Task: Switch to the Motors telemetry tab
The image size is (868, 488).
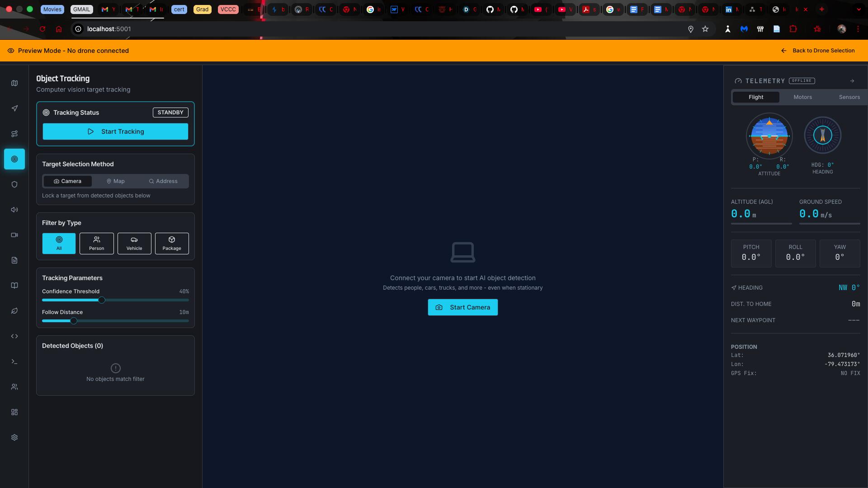Action: tap(802, 97)
